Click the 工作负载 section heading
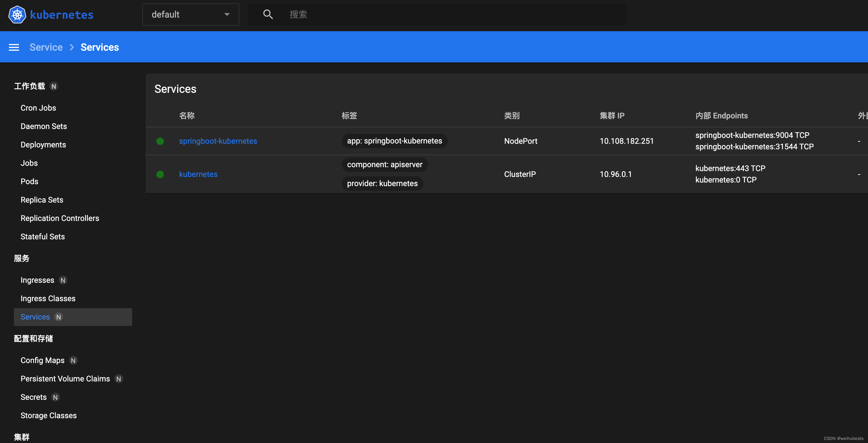Viewport: 868px width, 443px height. [30, 86]
